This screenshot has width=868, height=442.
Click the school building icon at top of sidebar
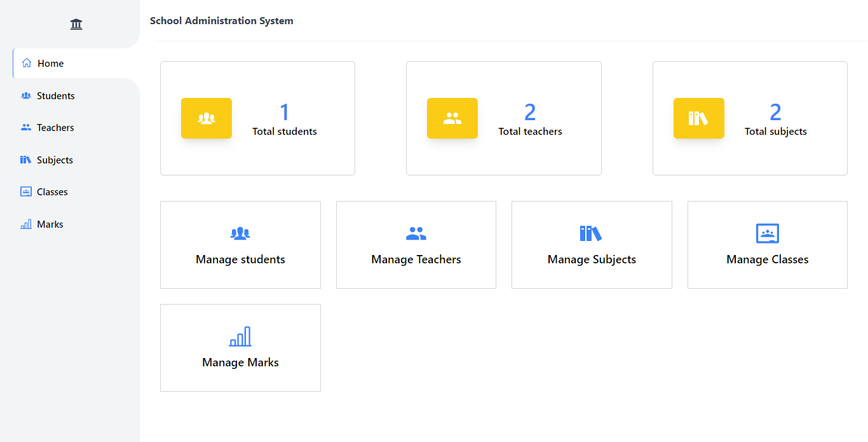click(76, 24)
